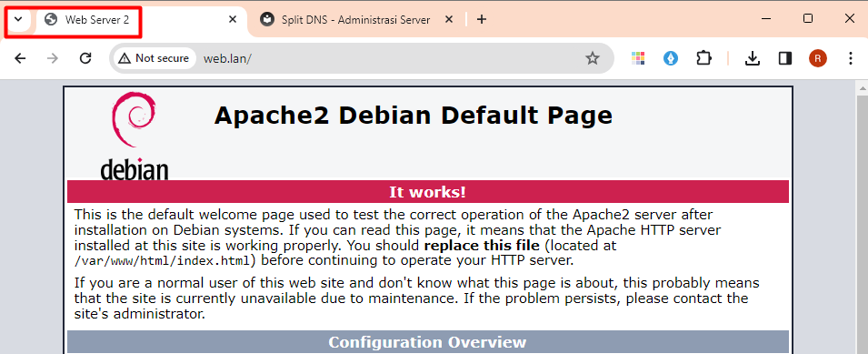
Task: Click the Apache2 Debian Default Page heading
Action: pos(413,116)
